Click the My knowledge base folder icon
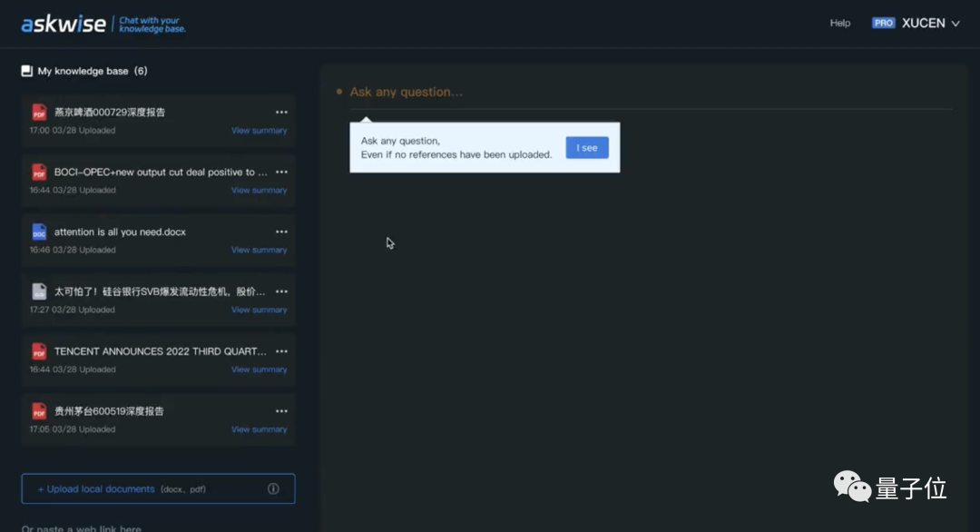The image size is (980, 532). [x=27, y=71]
